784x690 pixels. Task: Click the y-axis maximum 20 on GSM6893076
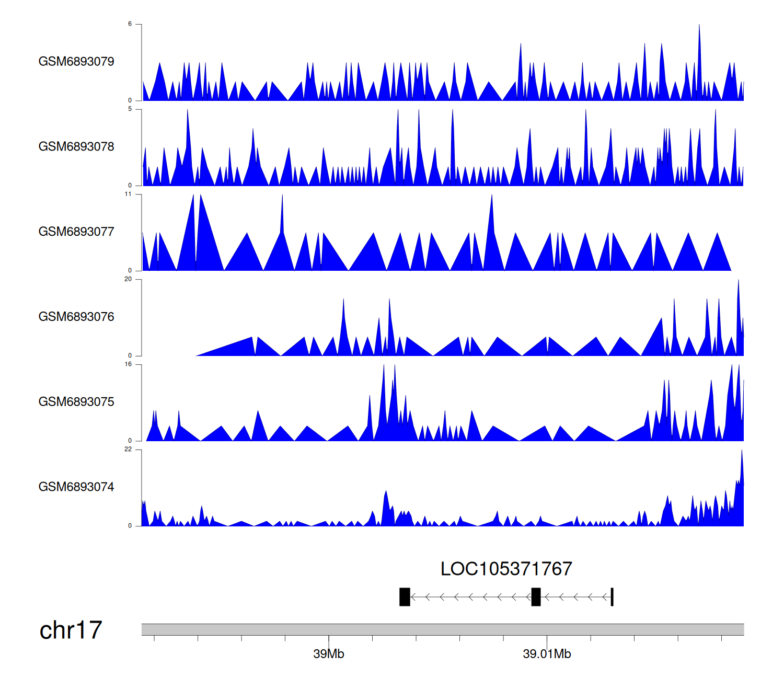pyautogui.click(x=128, y=279)
